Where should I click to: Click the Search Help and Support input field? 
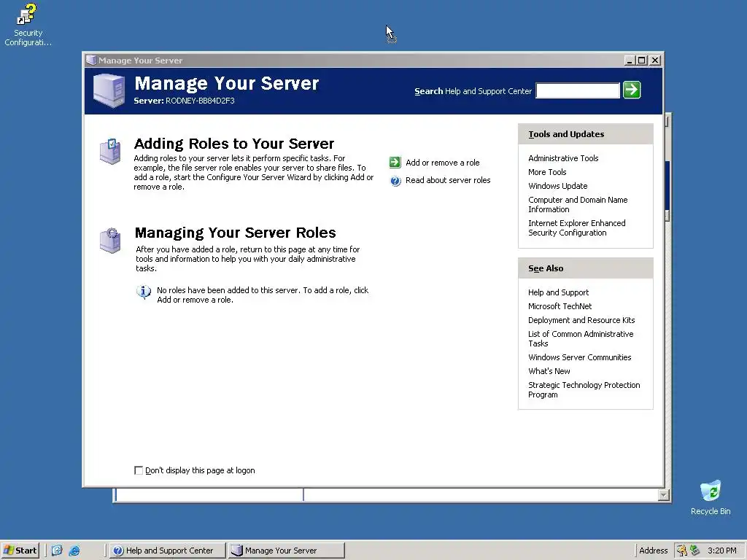(578, 90)
